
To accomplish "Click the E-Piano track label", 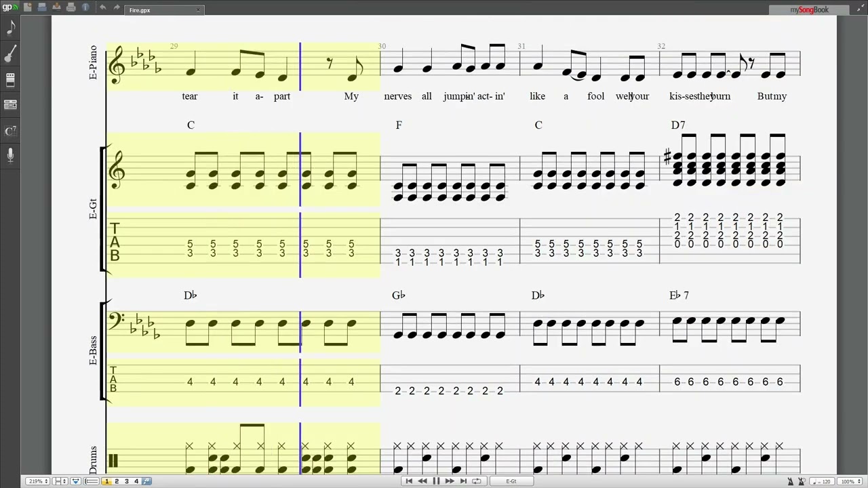I will (x=93, y=63).
